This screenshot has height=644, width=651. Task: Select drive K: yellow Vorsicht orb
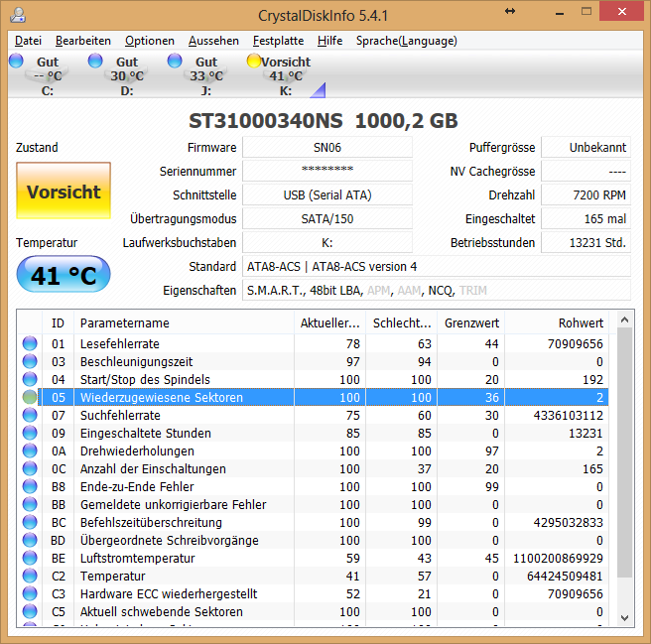click(x=254, y=61)
